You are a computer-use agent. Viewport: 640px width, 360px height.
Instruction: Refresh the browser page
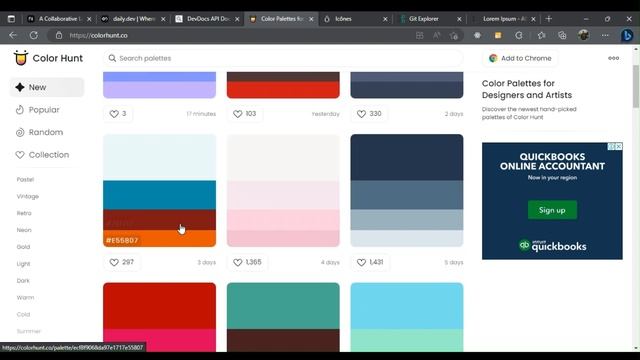33,36
